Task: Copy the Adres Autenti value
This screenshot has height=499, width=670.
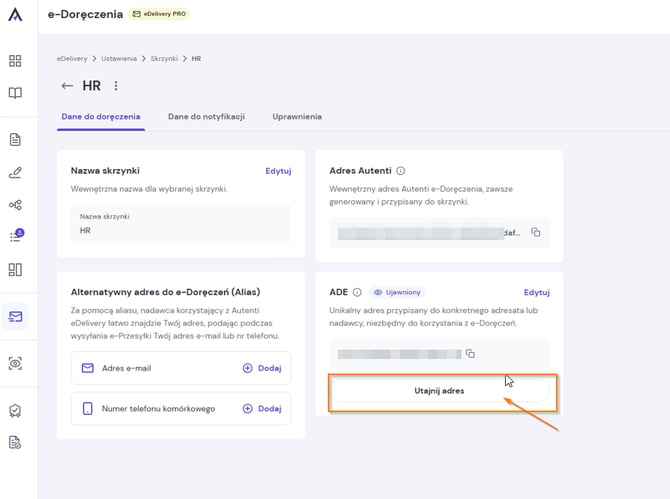Action: 535,232
